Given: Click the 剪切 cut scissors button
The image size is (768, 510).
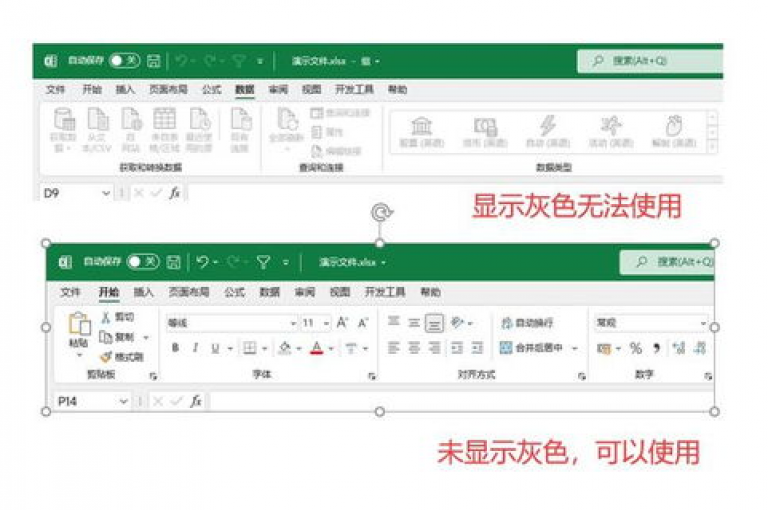Looking at the screenshot, I should [x=118, y=317].
